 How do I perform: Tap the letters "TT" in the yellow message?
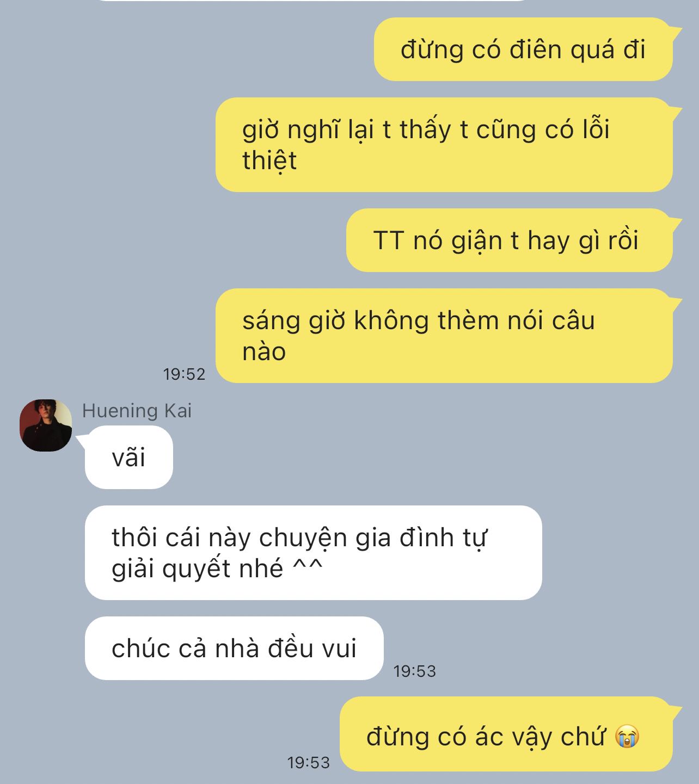point(389,240)
